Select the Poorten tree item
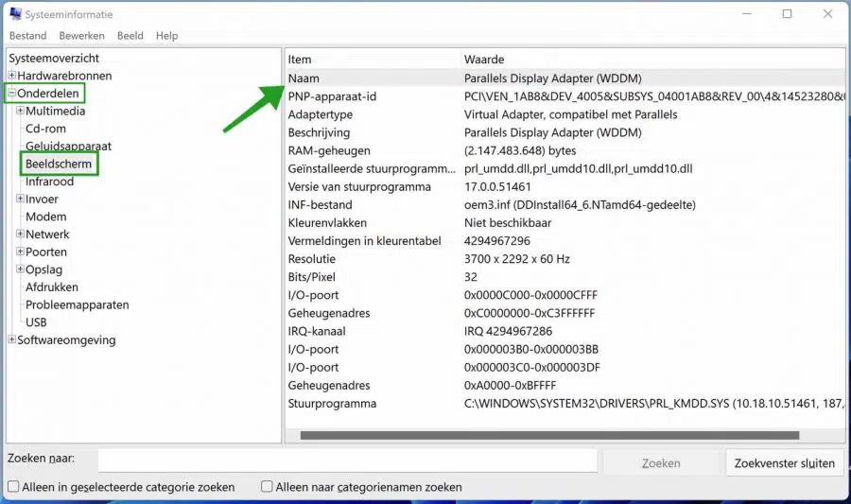This screenshot has width=851, height=504. [46, 252]
